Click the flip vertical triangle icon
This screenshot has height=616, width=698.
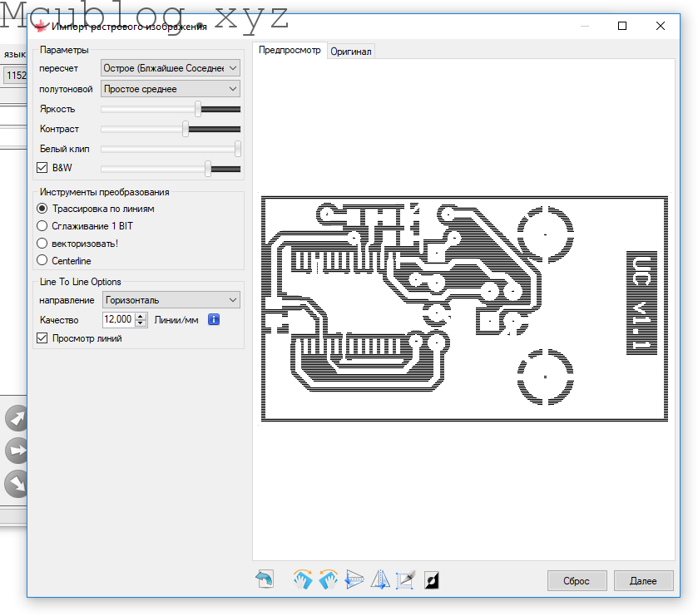354,579
